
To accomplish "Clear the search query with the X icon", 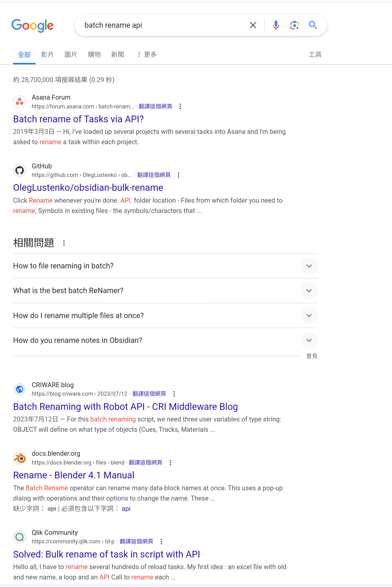I will point(253,25).
